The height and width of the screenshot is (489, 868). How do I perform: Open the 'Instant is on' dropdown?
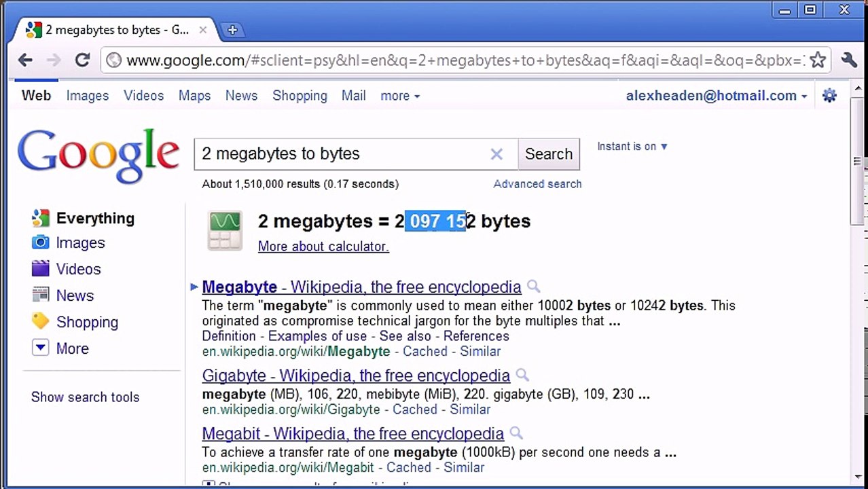[x=632, y=146]
